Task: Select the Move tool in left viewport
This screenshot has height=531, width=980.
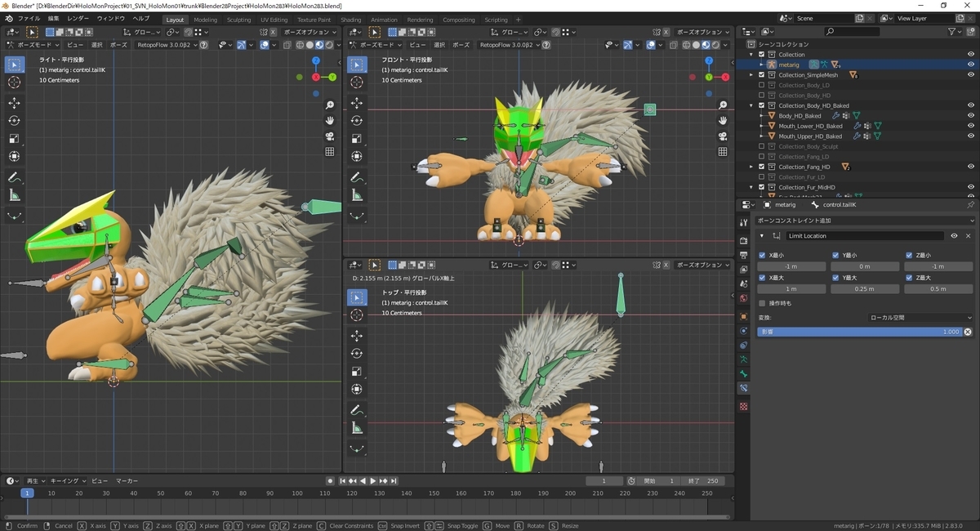Action: point(15,103)
